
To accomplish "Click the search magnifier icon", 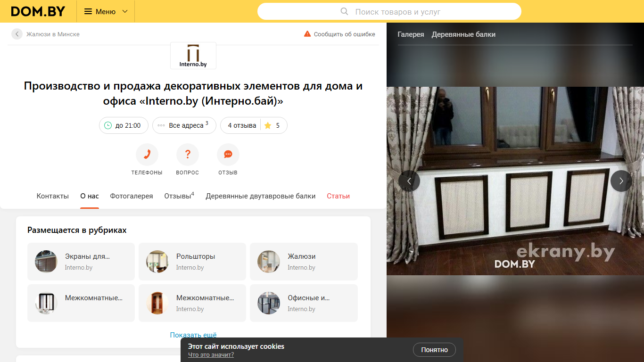I will pos(345,11).
